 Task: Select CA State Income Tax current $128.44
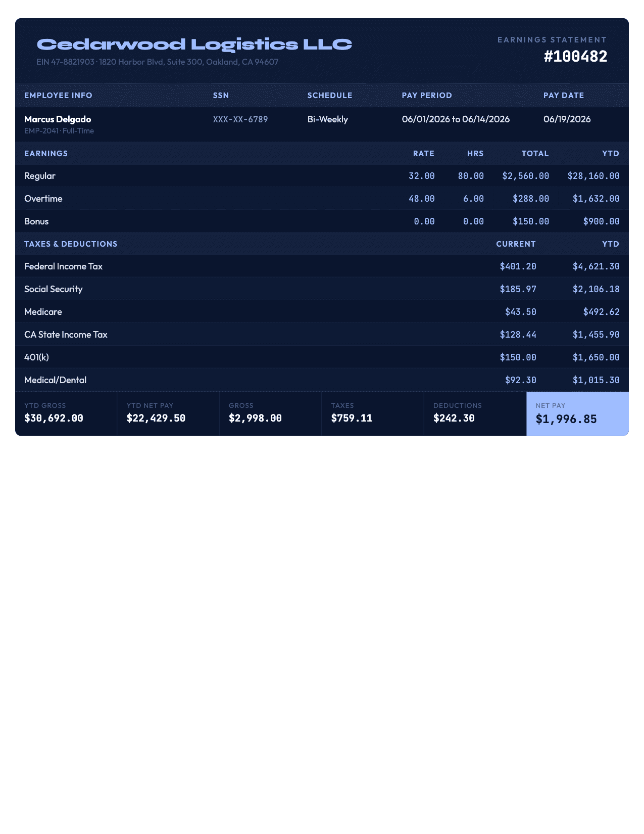coord(518,335)
